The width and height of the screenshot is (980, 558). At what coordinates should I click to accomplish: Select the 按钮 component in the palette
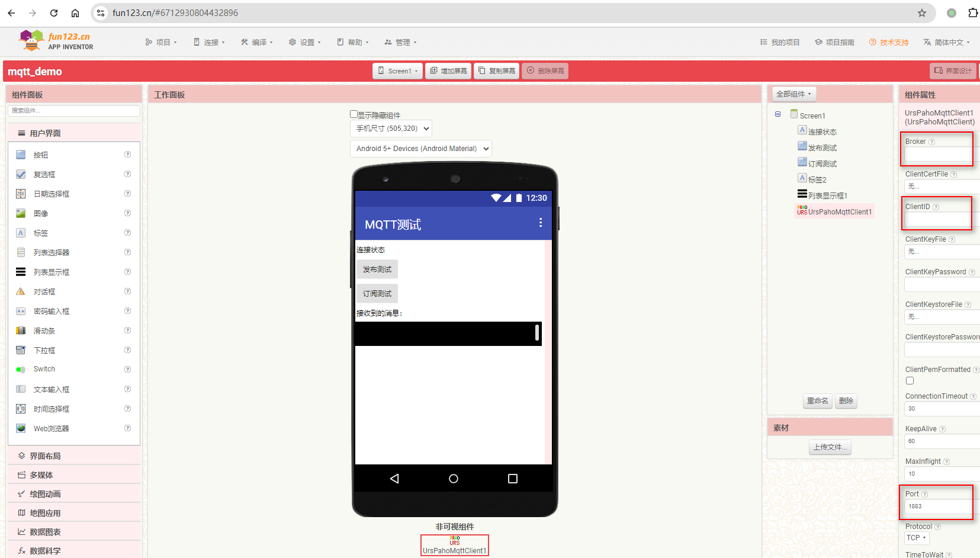click(40, 155)
